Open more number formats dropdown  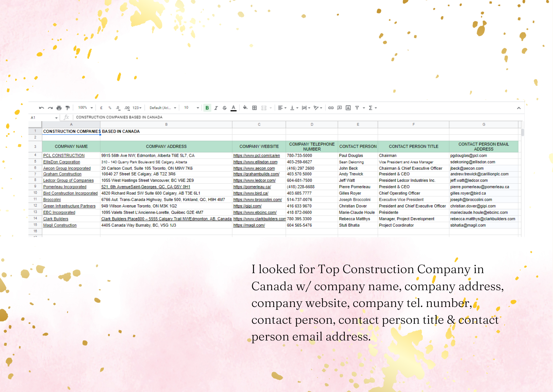click(137, 108)
